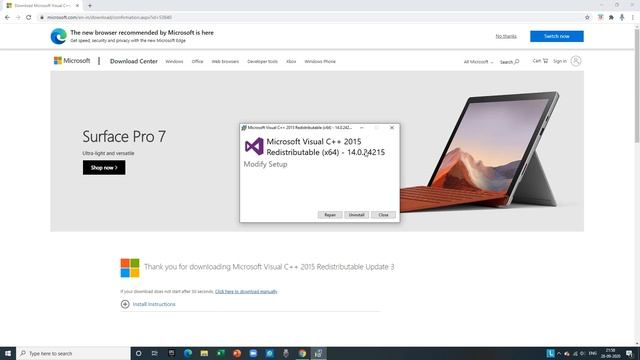Expand the All Microsoft dropdown

coord(478,62)
